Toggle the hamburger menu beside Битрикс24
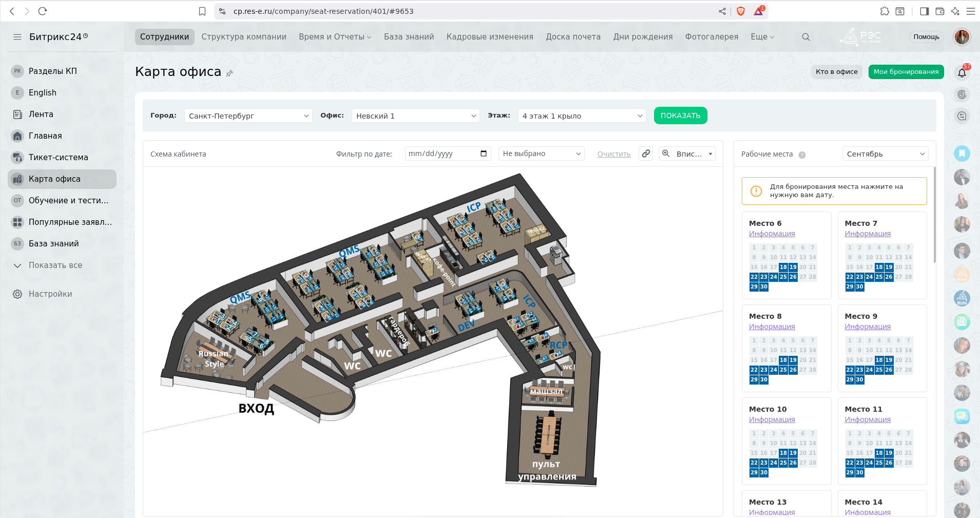This screenshot has width=980, height=518. point(17,37)
